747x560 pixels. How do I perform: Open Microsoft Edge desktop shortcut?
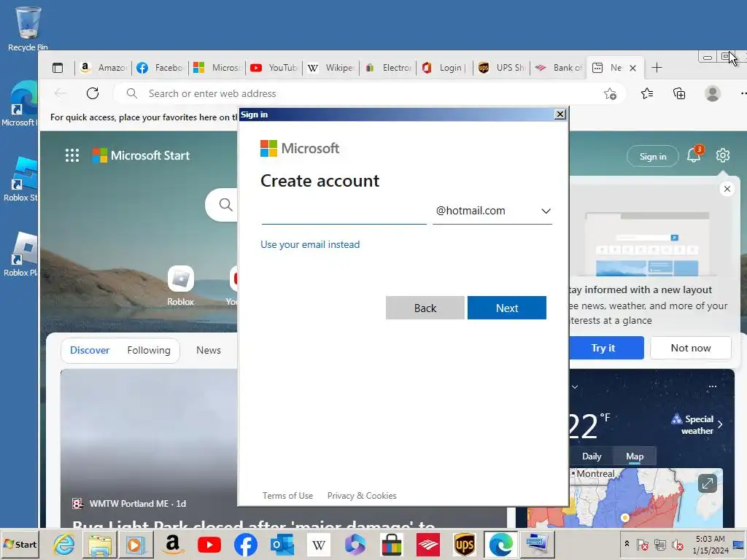click(x=20, y=104)
